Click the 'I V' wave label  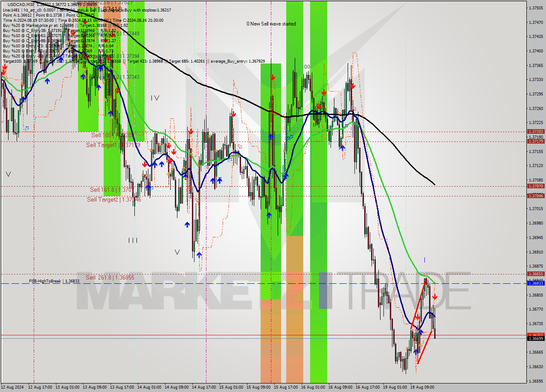click(x=155, y=98)
